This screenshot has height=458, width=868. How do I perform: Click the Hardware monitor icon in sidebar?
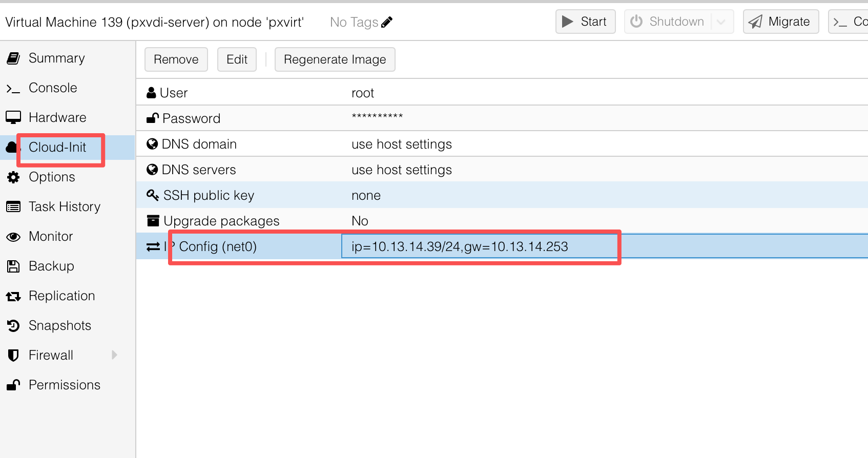point(13,118)
